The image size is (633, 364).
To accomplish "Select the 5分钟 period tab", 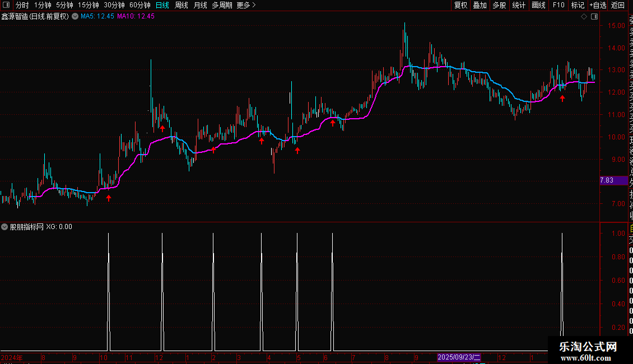I will coord(64,5).
